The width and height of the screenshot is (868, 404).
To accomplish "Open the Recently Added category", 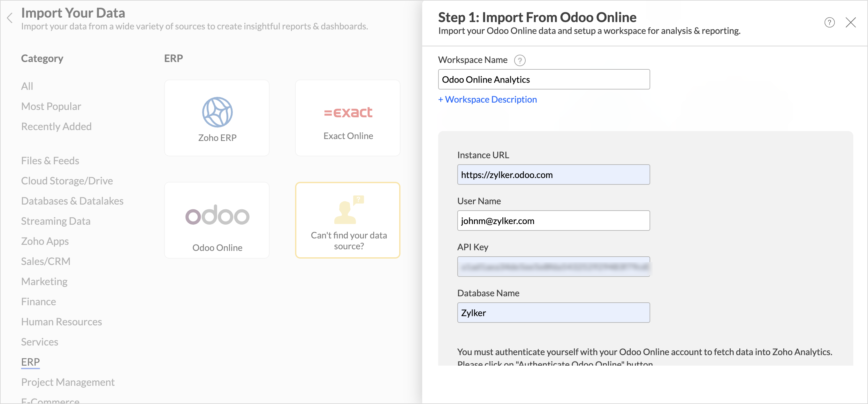I will 56,127.
